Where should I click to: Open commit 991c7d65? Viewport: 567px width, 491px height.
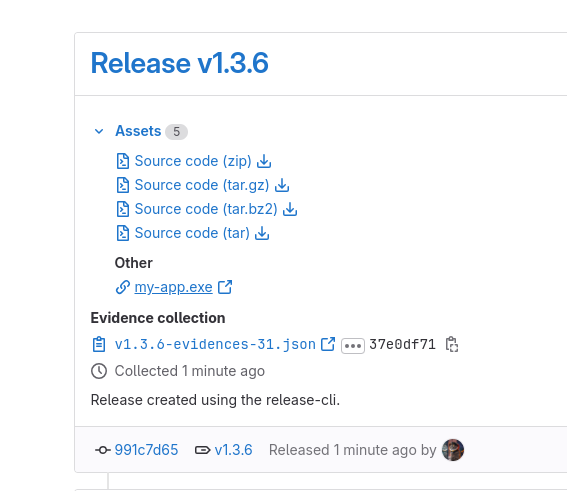pos(146,450)
